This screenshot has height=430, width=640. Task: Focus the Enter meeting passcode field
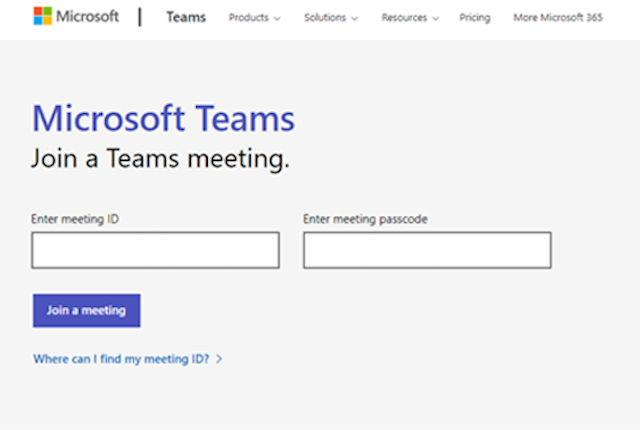[x=427, y=250]
